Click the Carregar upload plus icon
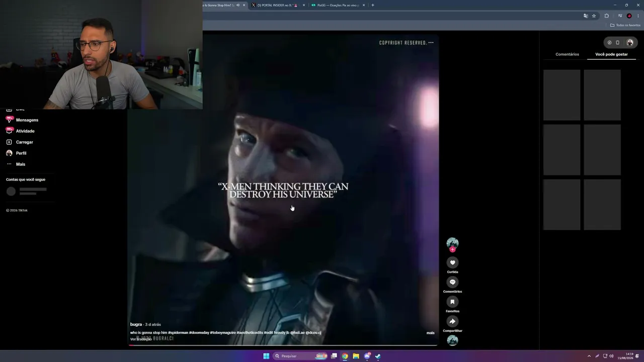Image resolution: width=644 pixels, height=362 pixels. click(9, 142)
